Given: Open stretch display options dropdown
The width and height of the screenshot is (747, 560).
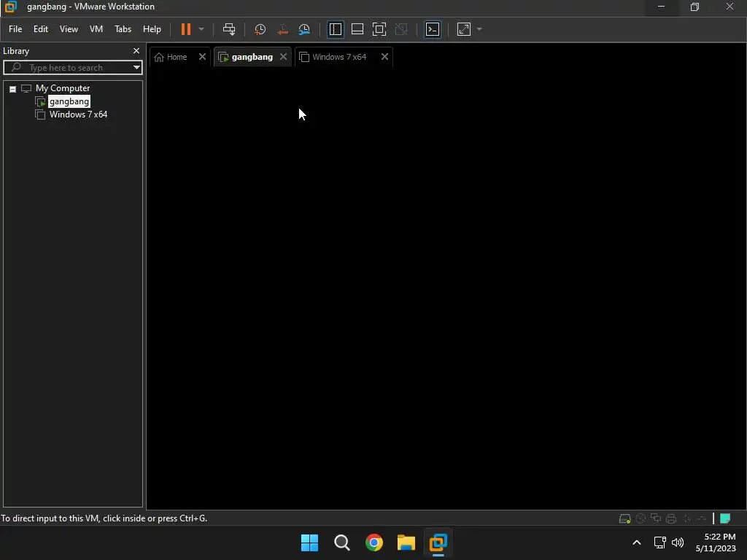Looking at the screenshot, I should [479, 29].
